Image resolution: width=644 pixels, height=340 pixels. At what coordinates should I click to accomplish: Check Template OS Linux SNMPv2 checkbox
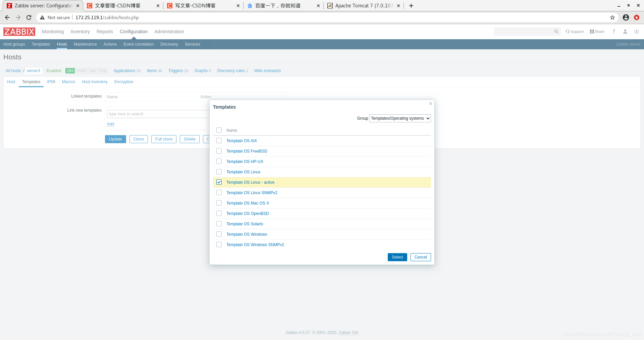219,192
